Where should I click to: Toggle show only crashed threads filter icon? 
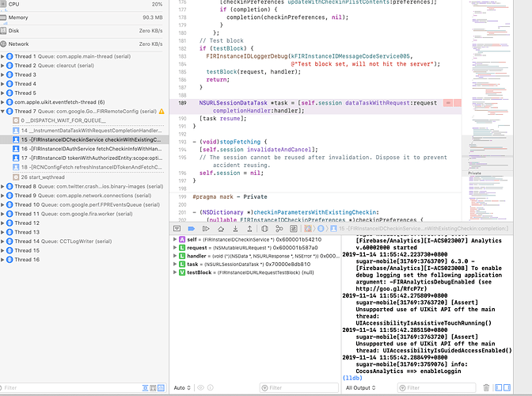point(145,387)
